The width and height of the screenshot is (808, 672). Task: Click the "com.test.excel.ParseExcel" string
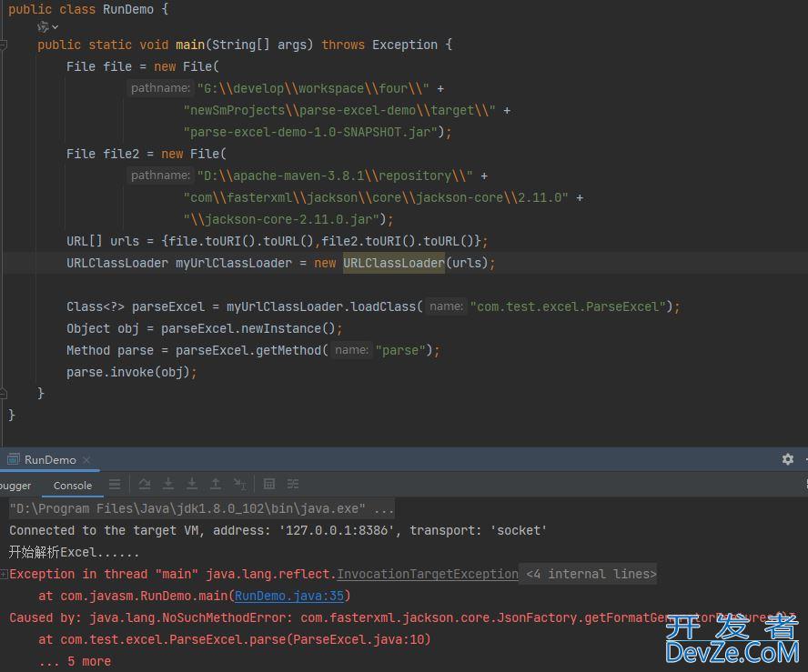pos(568,307)
